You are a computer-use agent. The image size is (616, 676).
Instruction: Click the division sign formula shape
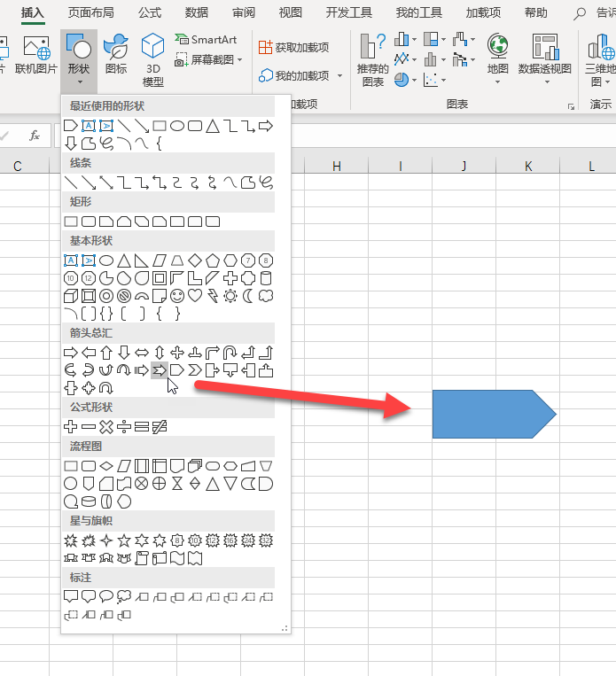point(124,427)
